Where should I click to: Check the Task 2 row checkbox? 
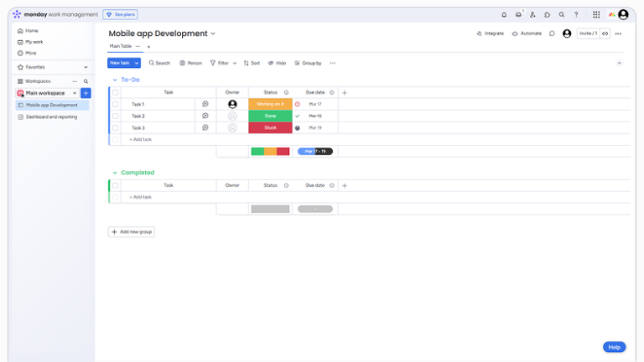[x=116, y=116]
